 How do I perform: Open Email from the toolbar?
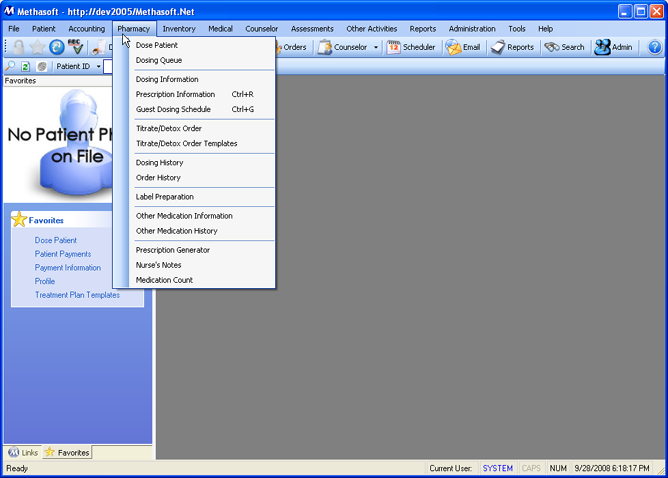point(463,47)
